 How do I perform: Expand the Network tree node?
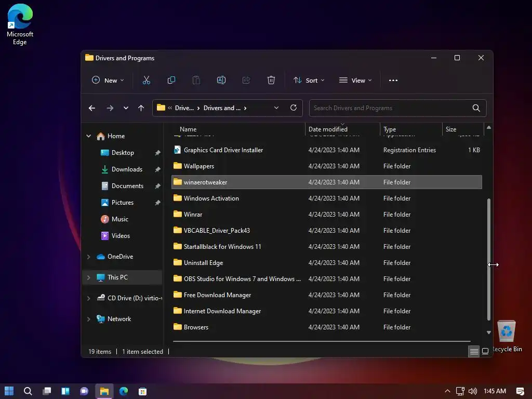(88, 320)
